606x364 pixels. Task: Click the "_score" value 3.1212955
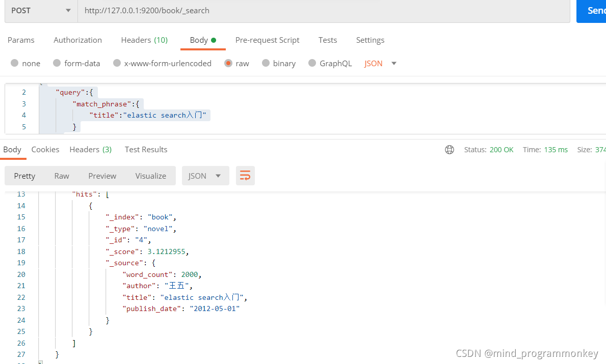coord(167,251)
